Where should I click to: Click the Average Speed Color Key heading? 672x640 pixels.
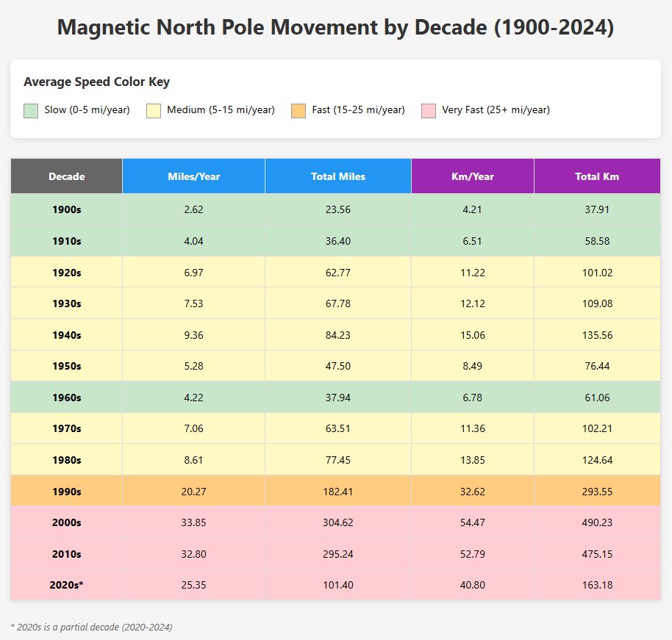point(96,82)
